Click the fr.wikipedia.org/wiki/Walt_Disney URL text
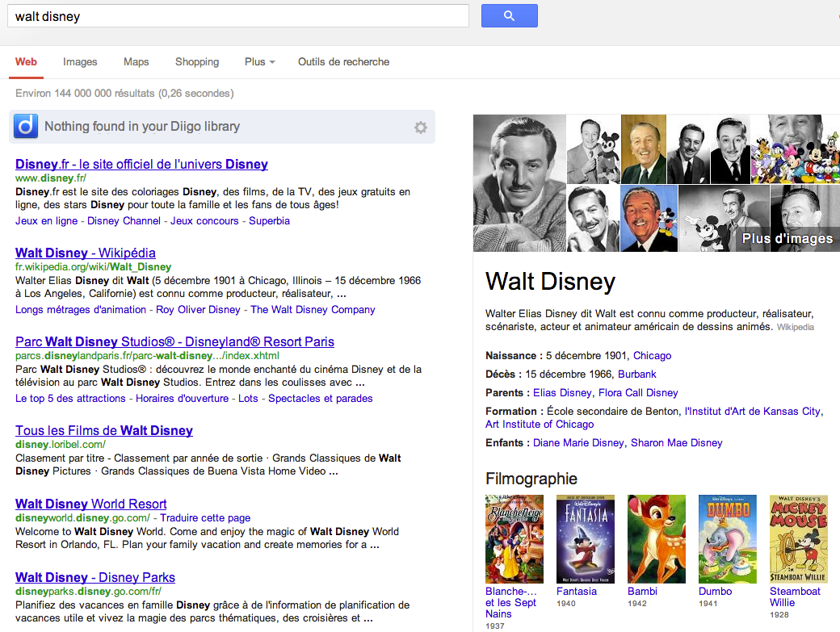840x632 pixels. click(93, 267)
